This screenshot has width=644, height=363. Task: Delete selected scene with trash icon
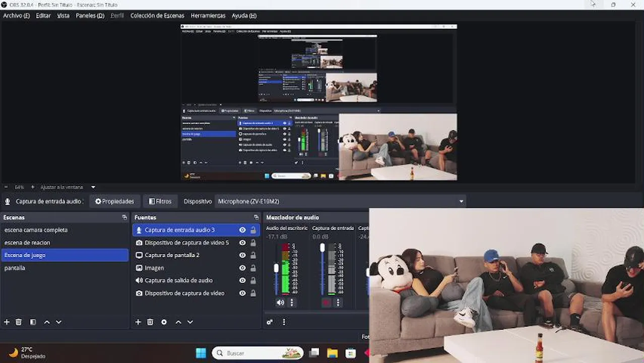point(19,322)
